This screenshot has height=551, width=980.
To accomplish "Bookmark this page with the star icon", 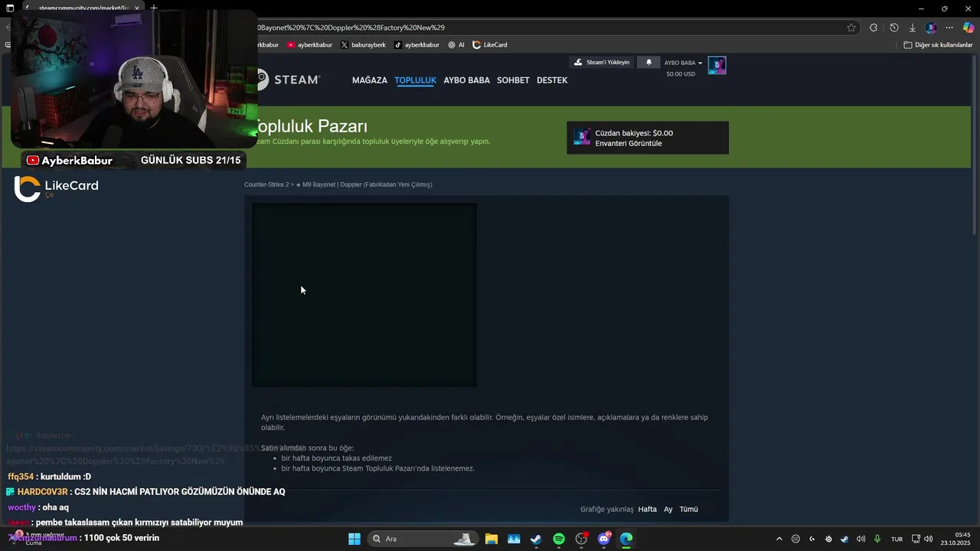I will [x=851, y=28].
